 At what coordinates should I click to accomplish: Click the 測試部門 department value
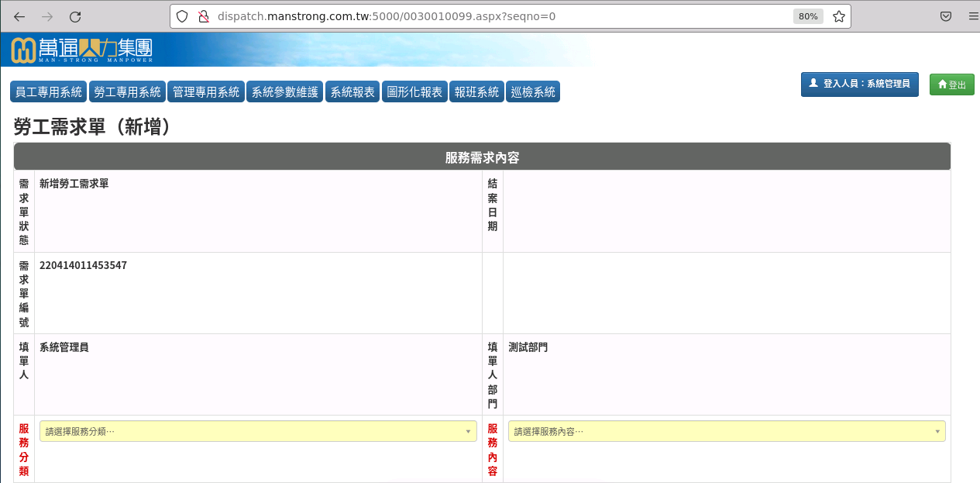click(528, 347)
